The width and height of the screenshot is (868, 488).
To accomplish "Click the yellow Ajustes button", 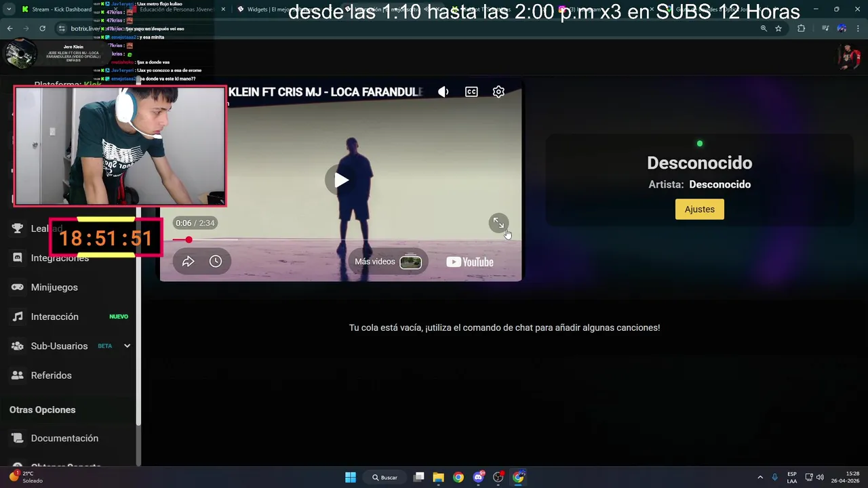I will 700,209.
